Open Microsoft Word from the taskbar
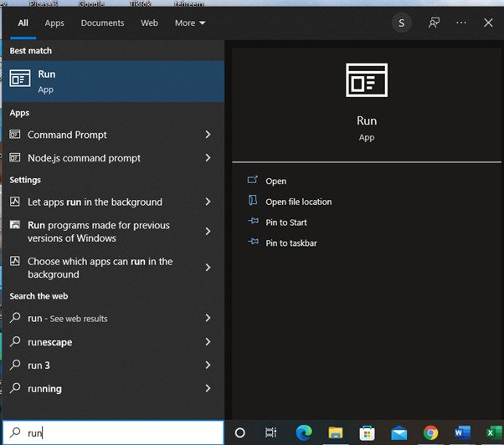Viewport: 504px width, 445px height. (462, 432)
